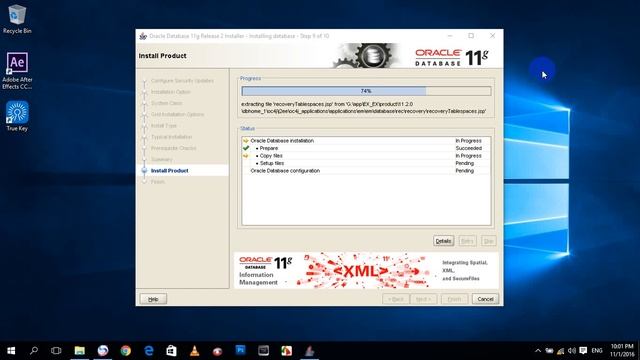Open the volume control in system tray
The image size is (640, 360).
coord(572,351)
